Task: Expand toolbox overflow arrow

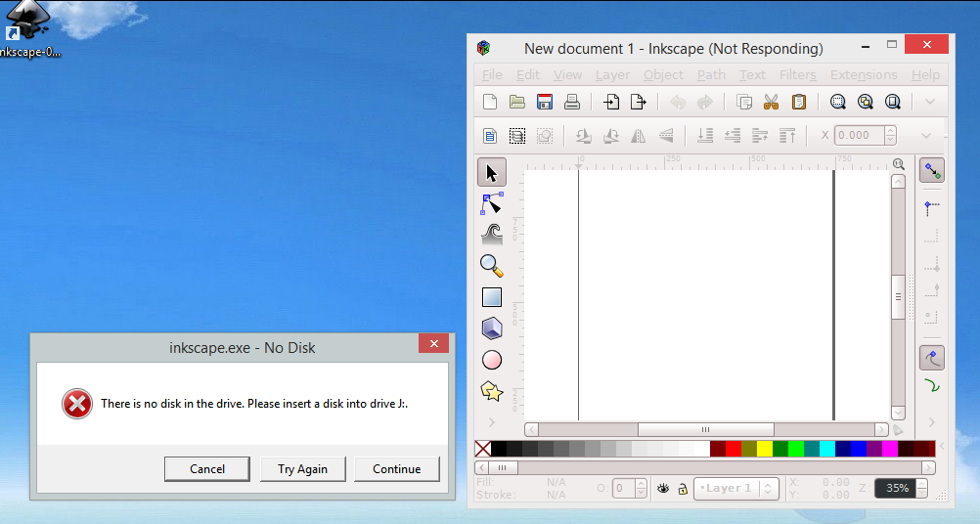Action: point(491,422)
